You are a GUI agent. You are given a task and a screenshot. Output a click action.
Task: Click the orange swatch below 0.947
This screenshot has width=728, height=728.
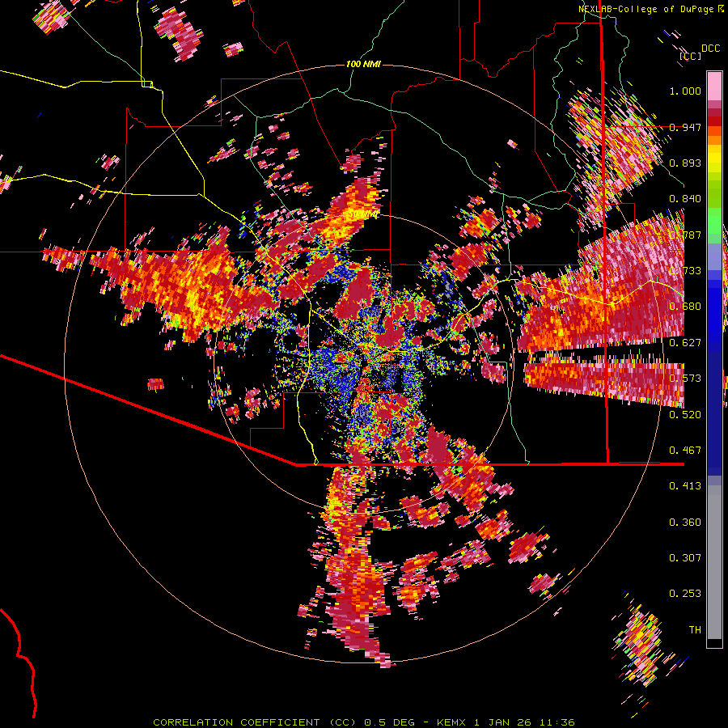[714, 140]
